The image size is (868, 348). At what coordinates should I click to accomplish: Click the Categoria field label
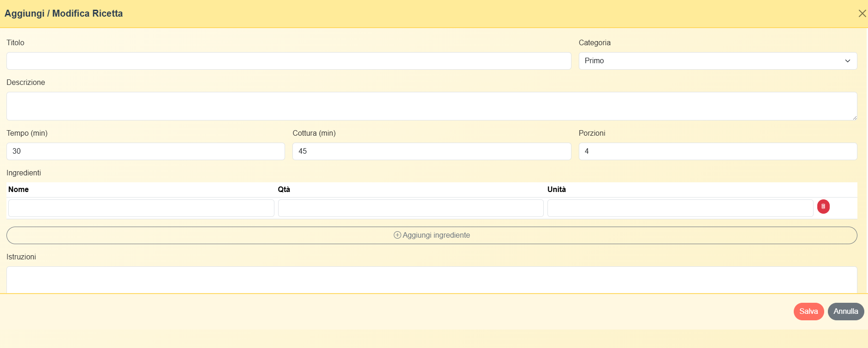click(594, 42)
